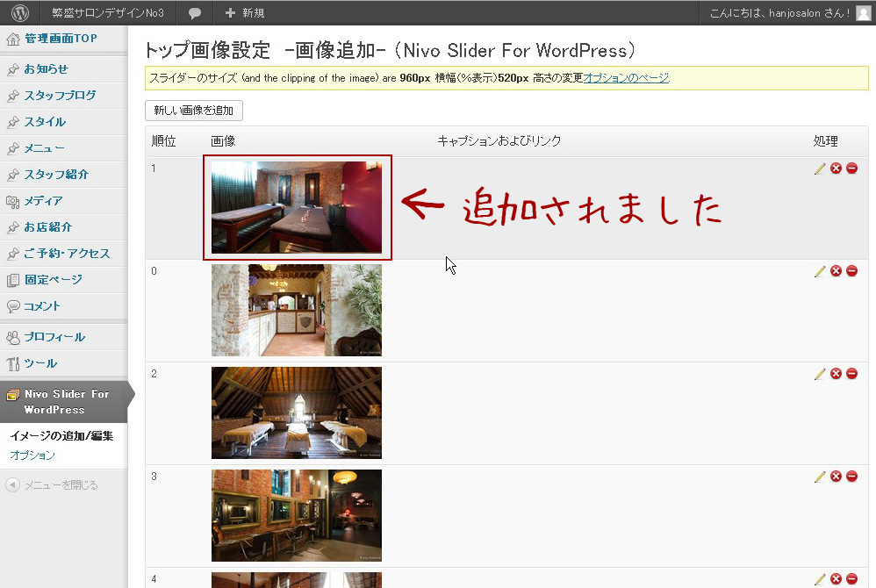Edit the second image using pencil icon
The image size is (876, 588).
click(820, 271)
